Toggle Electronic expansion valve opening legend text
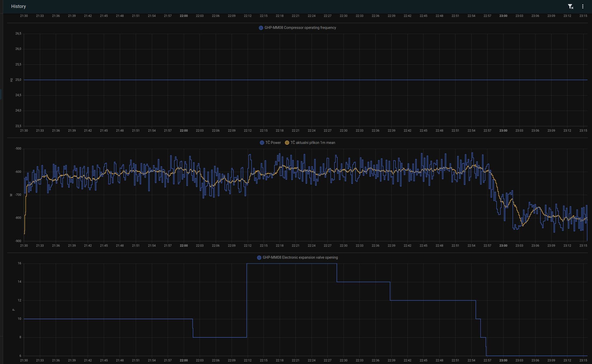Image resolution: width=592 pixels, height=364 pixels. 300,257
